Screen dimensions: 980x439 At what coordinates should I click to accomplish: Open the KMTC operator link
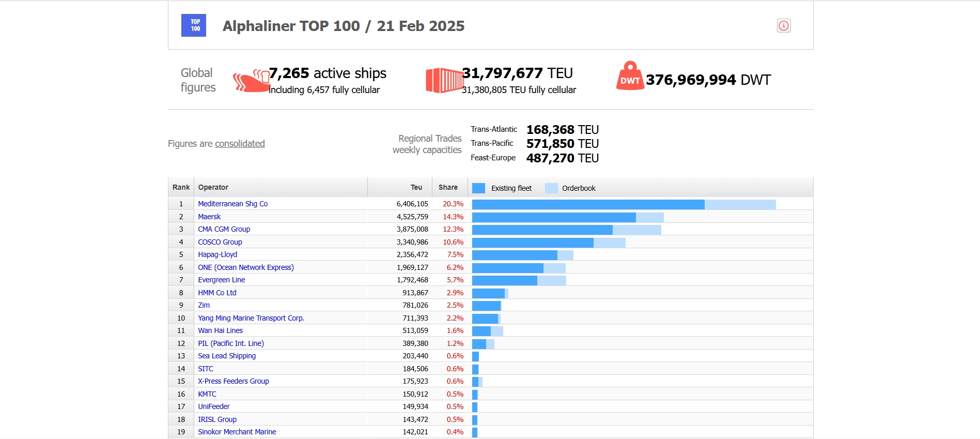(207, 394)
